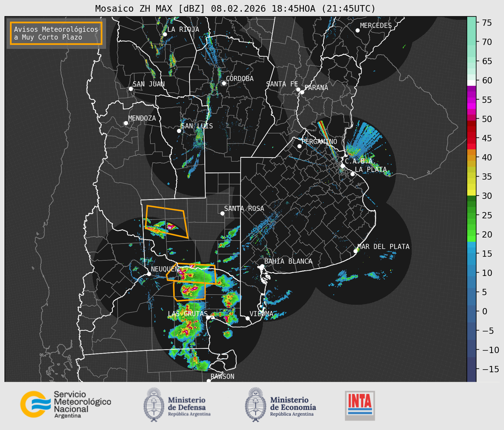The width and height of the screenshot is (504, 430).
Task: Click the Ministerio de Defensa crest
Action: (x=154, y=405)
